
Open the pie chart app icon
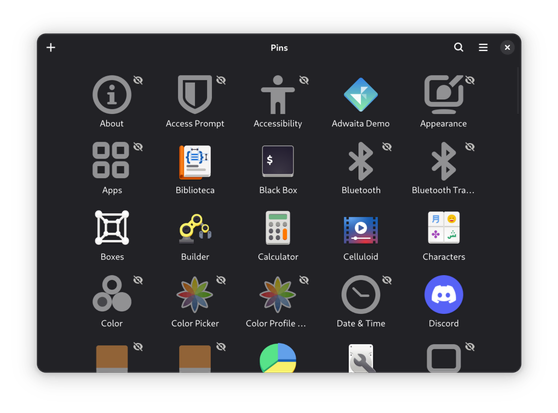278,358
